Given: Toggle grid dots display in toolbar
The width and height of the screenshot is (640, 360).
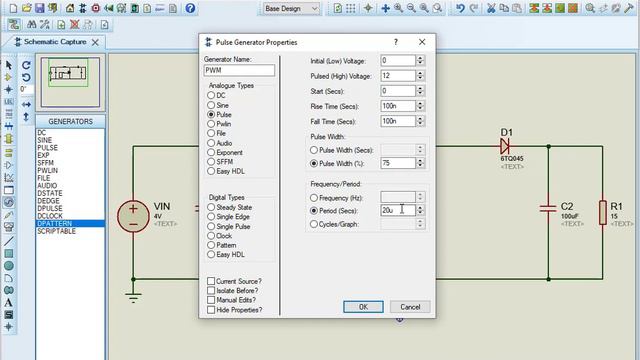Looking at the screenshot, I should (351, 8).
